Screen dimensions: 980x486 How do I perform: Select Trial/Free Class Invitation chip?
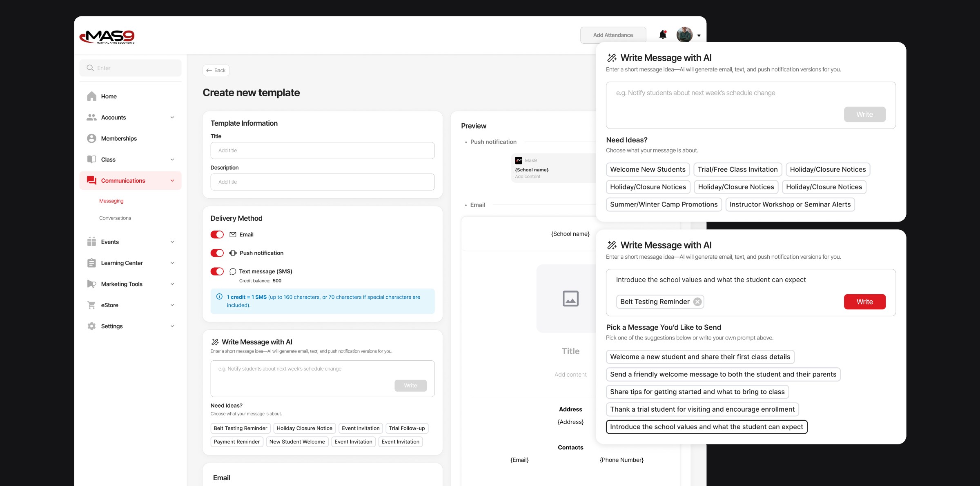(737, 169)
